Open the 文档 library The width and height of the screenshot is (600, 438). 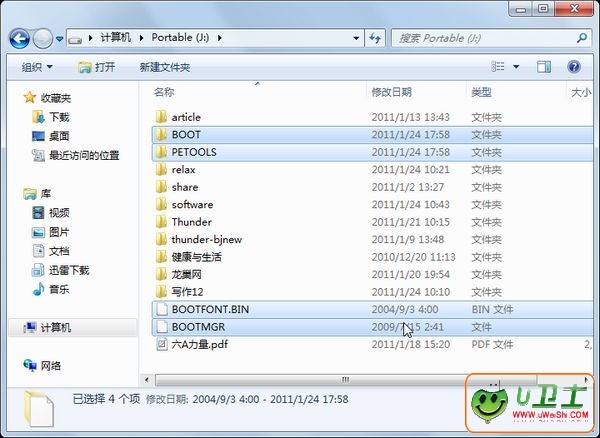[51, 251]
